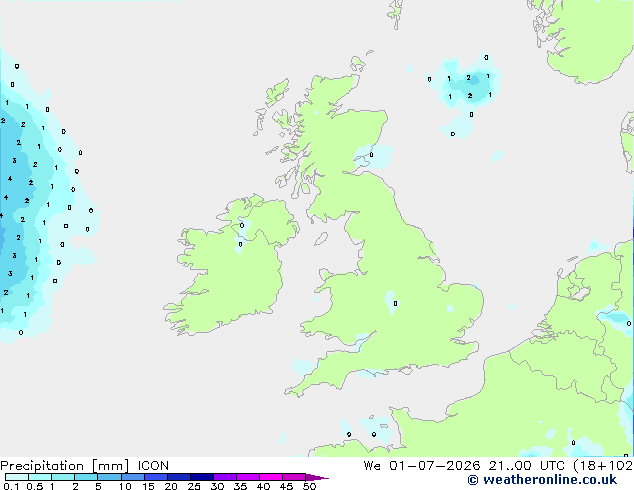Click the dark navy 25-30 mm legend swatch
634x490 pixels.
point(202,477)
